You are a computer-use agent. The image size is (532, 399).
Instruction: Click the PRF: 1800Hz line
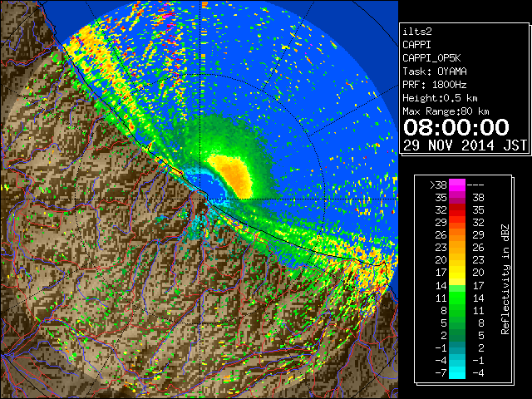(435, 85)
